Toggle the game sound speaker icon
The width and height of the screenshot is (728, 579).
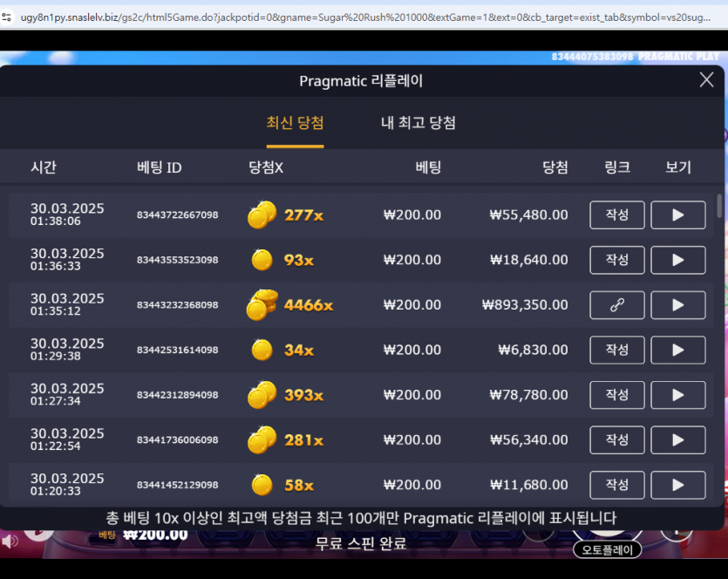click(x=10, y=541)
